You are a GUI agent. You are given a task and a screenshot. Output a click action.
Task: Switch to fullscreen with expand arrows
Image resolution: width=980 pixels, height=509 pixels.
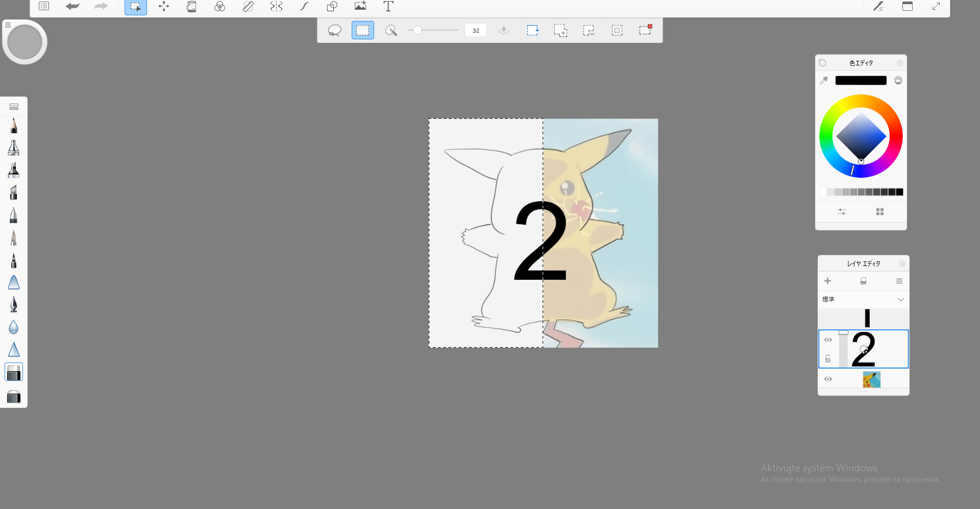(x=936, y=6)
